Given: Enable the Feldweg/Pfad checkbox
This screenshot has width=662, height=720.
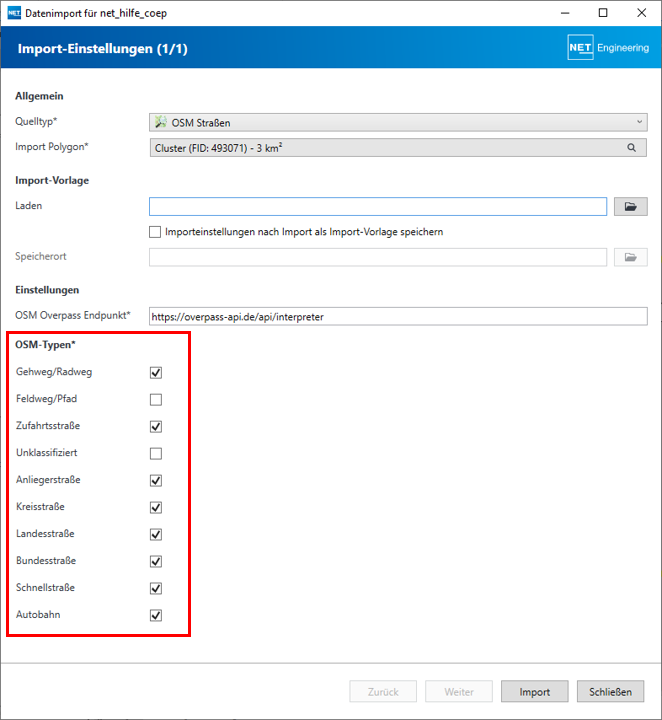Looking at the screenshot, I should click(x=156, y=399).
